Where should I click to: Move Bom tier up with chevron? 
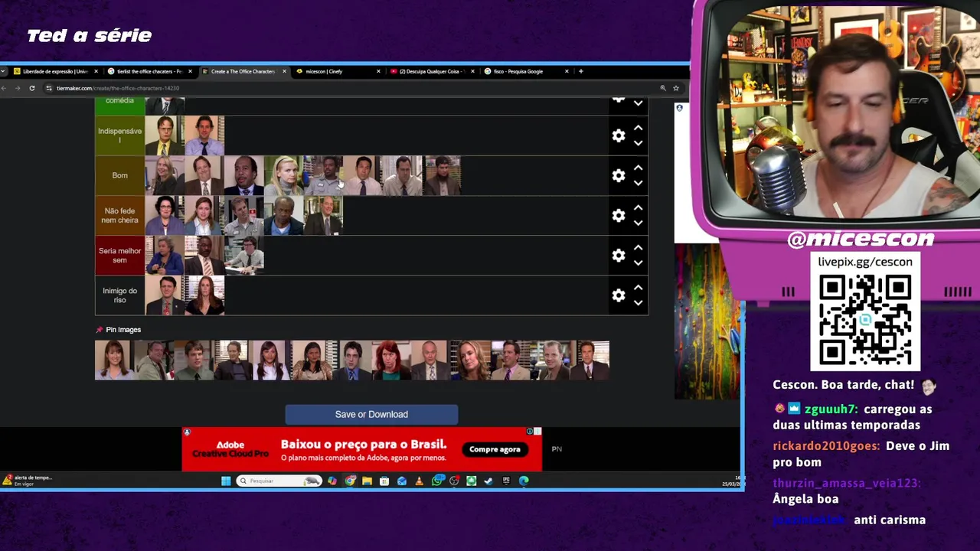tap(638, 168)
